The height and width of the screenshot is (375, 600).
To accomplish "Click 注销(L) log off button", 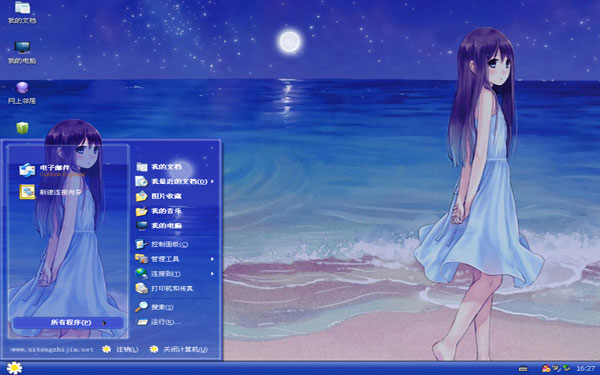I will click(x=120, y=349).
